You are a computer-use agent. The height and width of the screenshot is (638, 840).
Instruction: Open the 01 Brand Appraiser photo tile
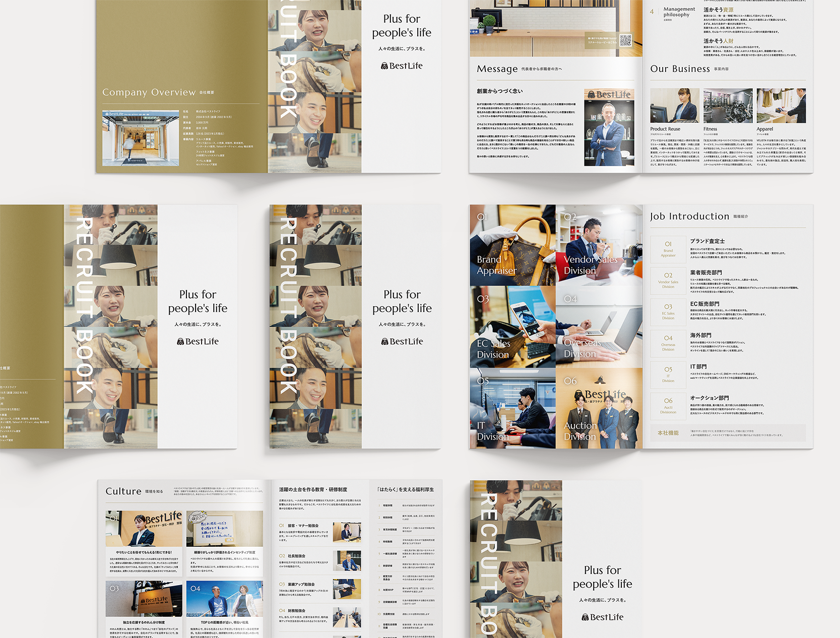[x=512, y=245]
